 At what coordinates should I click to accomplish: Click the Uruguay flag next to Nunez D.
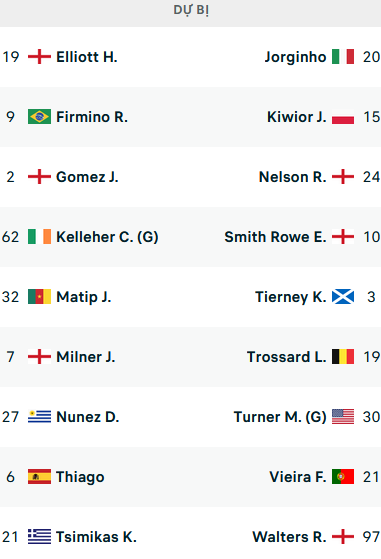39,417
